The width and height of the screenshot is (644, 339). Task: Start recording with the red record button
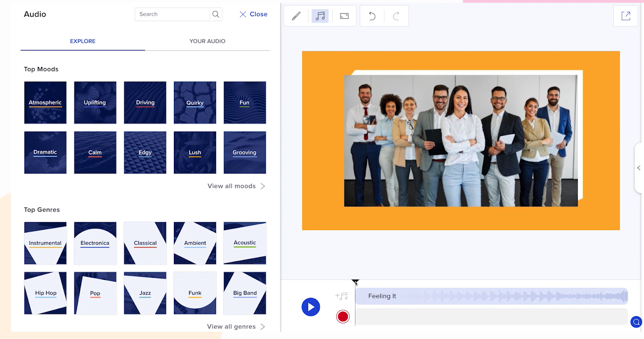coord(343,316)
